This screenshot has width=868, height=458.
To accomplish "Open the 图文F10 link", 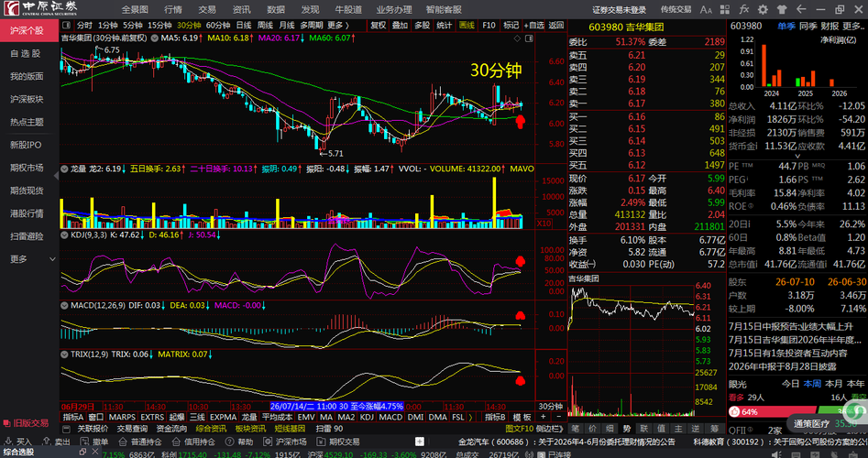I will (519, 429).
